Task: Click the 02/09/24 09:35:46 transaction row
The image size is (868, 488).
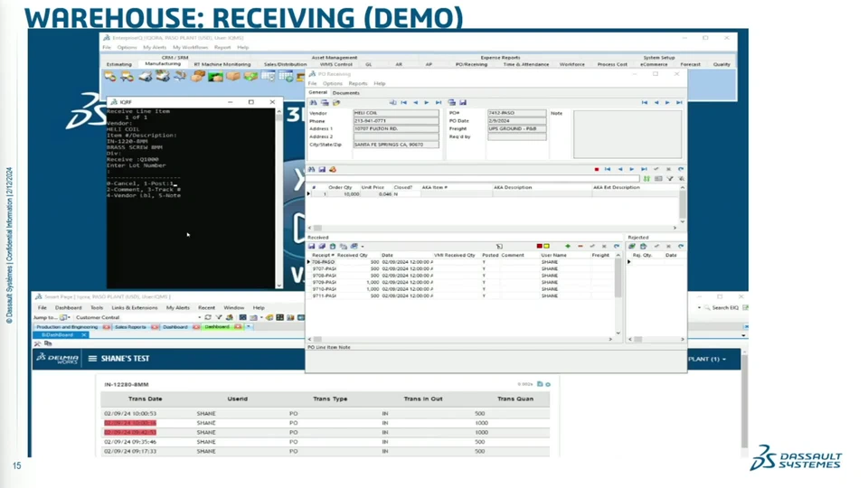Action: 325,442
